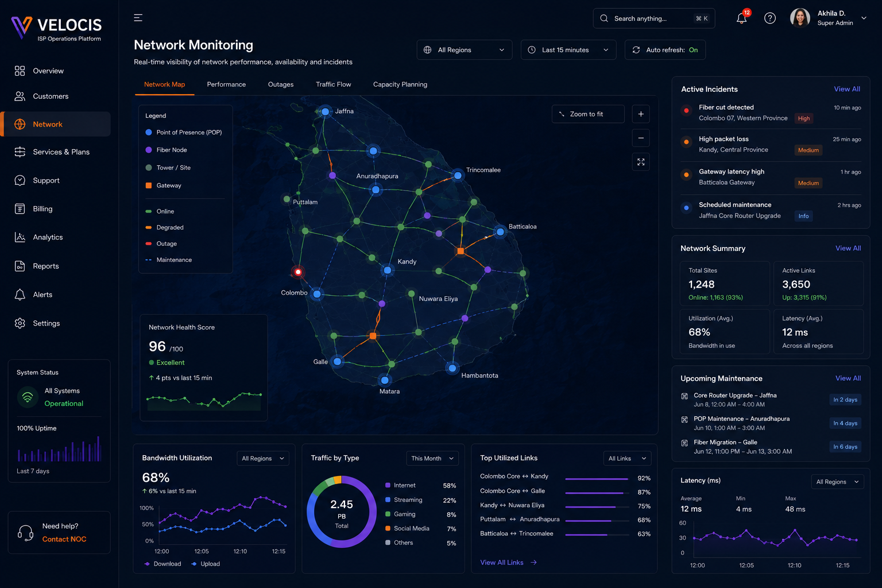
Task: Click the Colombo Core to Kandy utilization bar
Action: (597, 478)
